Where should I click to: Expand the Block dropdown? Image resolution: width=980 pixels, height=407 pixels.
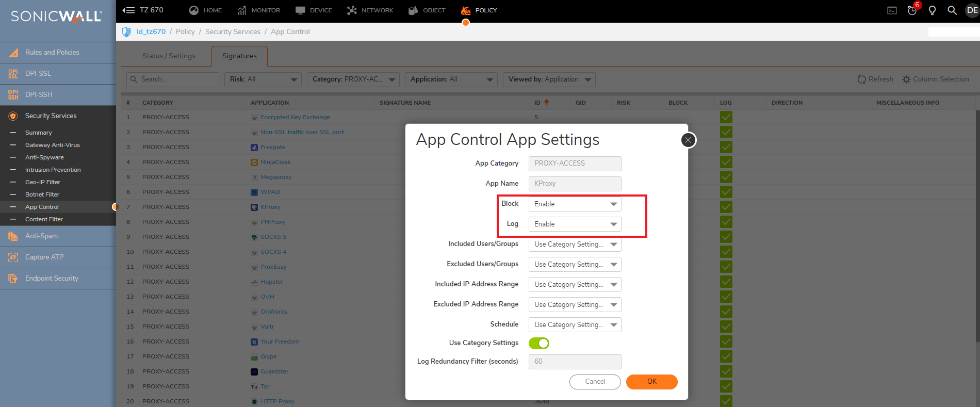(x=575, y=204)
